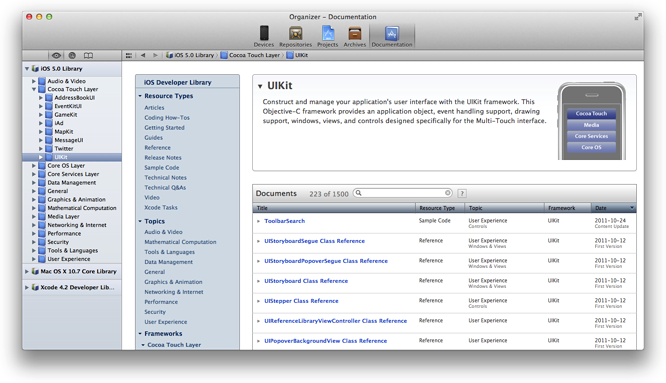Click the Documents search input field
Viewport: 666px width, 383px height.
[403, 193]
